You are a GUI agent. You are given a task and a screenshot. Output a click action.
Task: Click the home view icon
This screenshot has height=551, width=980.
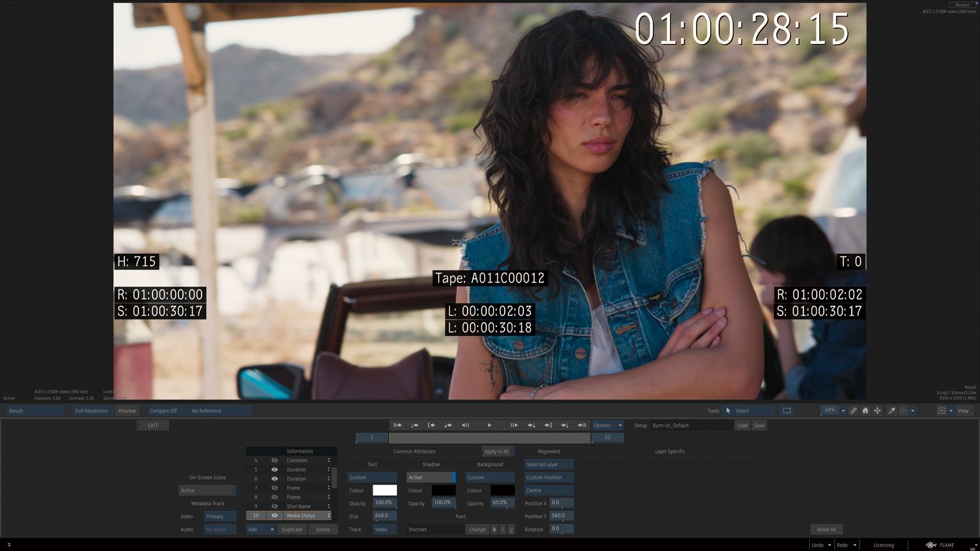click(865, 411)
